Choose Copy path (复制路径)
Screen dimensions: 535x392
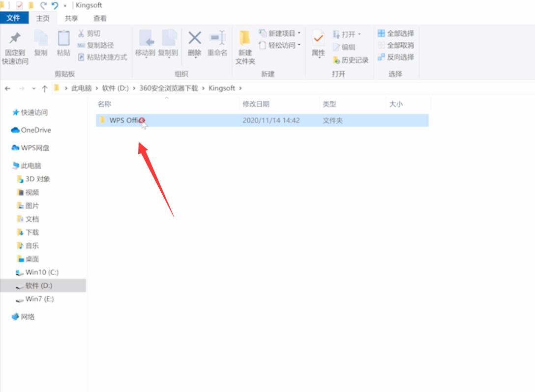[95, 45]
